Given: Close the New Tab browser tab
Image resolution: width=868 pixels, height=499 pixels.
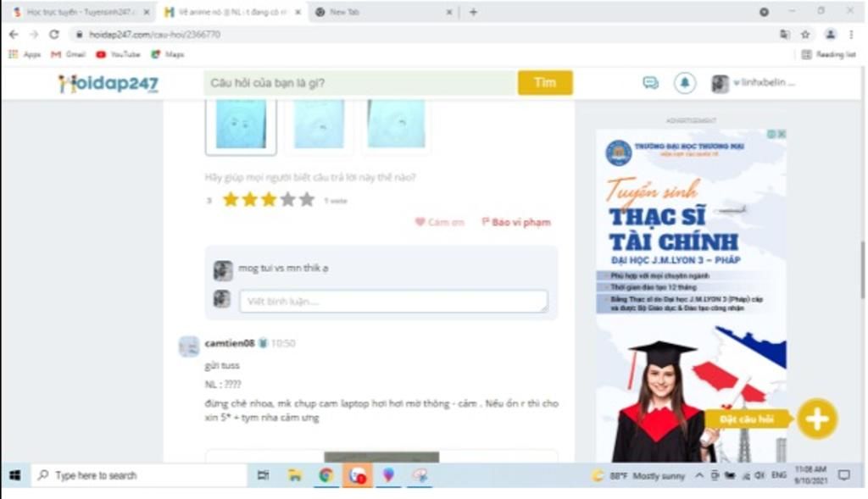Looking at the screenshot, I should [449, 12].
